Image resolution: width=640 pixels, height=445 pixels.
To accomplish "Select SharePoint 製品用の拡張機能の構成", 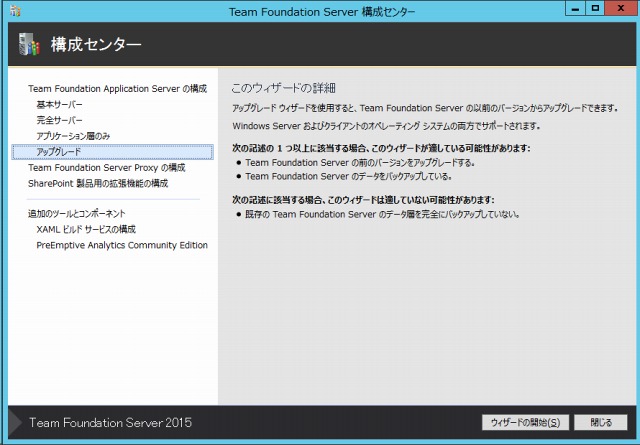I will (98, 183).
